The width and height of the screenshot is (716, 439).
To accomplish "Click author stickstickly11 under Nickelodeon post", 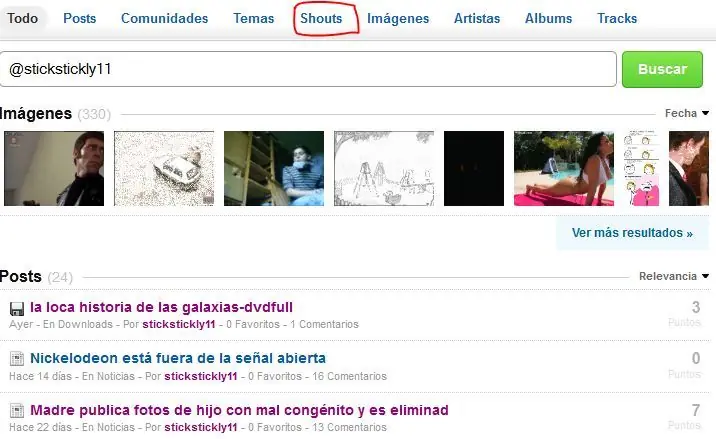I will tap(201, 376).
